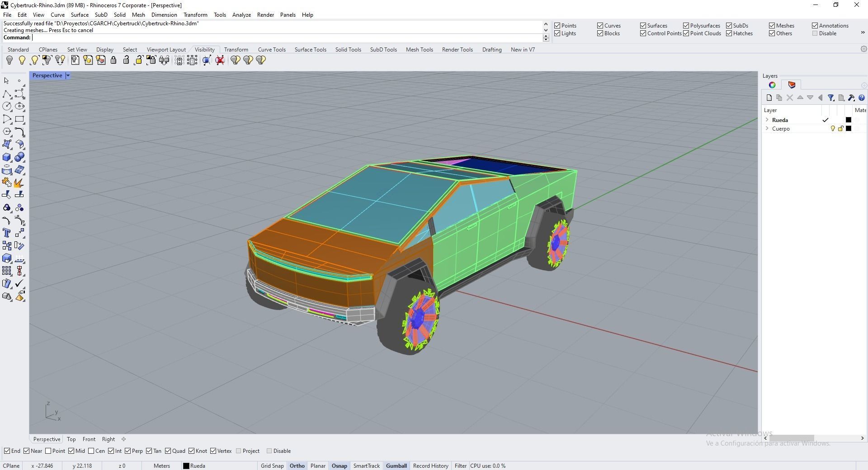Click the Hide Objects gray lightbulb icon
Image resolution: width=868 pixels, height=470 pixels.
[9, 60]
